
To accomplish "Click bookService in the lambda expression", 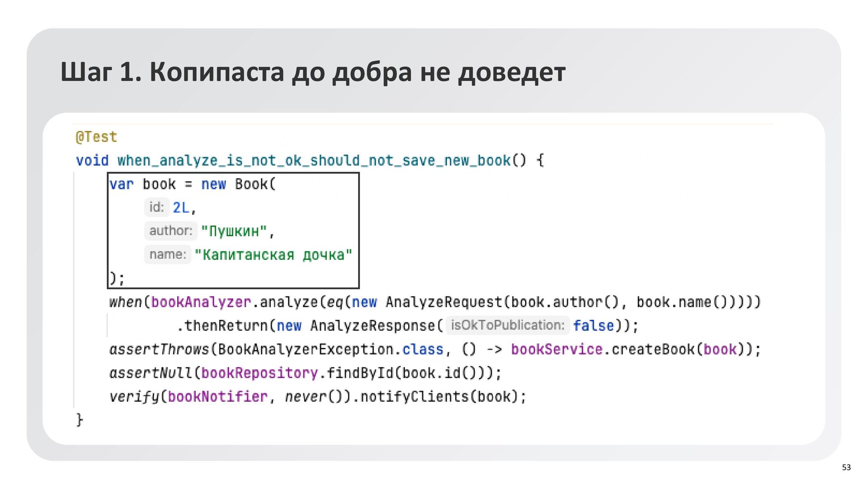I will pyautogui.click(x=557, y=349).
